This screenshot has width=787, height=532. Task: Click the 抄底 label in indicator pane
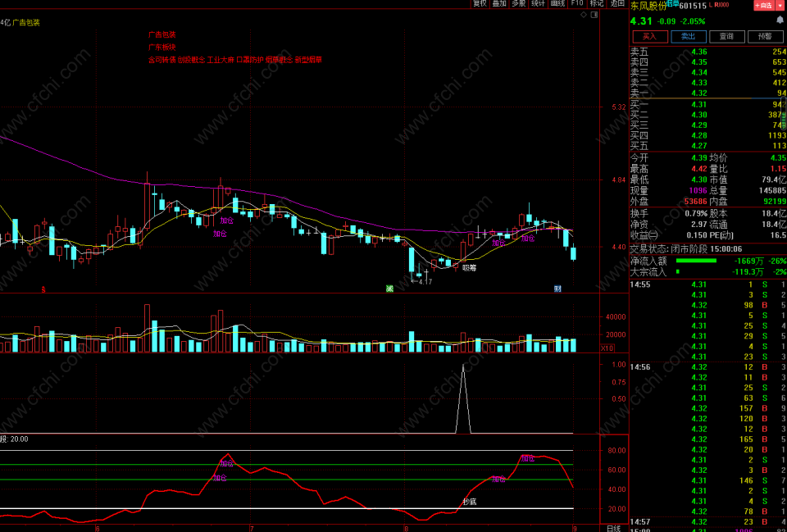click(469, 502)
